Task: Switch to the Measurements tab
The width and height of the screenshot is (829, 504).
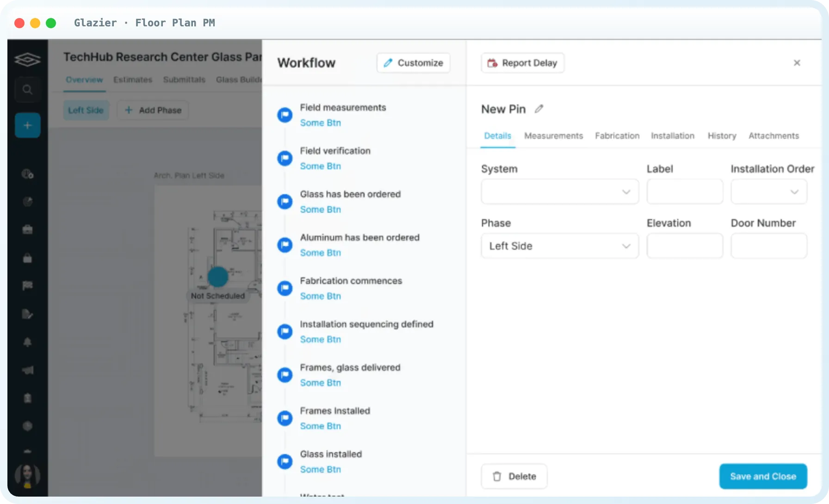Action: coord(553,136)
